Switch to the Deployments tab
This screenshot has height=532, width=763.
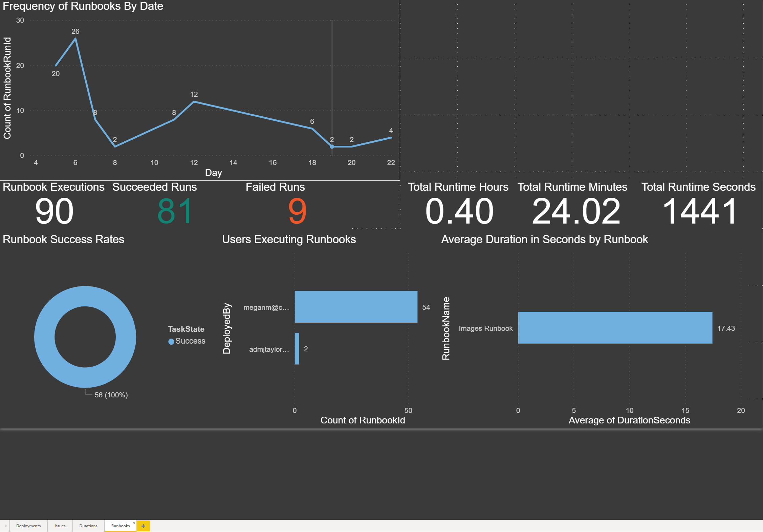28,526
